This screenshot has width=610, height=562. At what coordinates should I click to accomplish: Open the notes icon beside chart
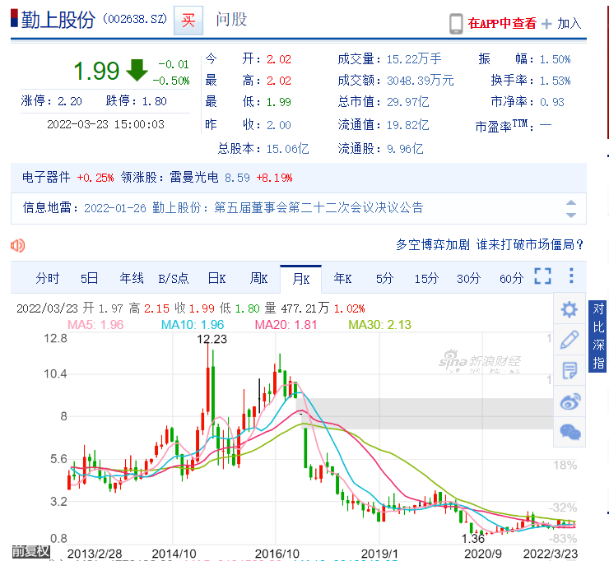(x=569, y=371)
